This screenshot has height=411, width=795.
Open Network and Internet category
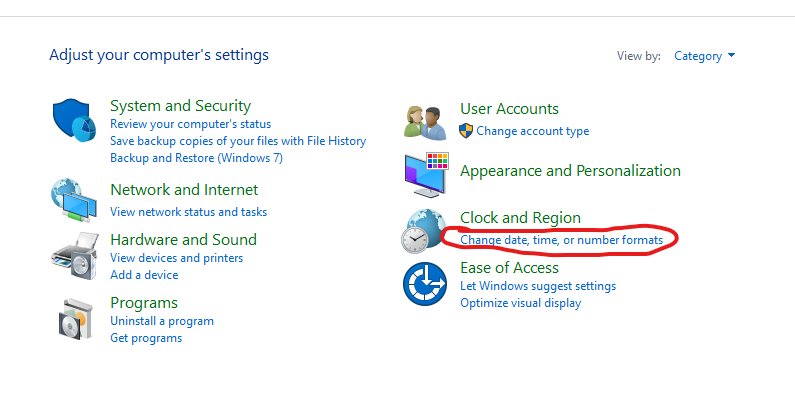click(x=184, y=190)
